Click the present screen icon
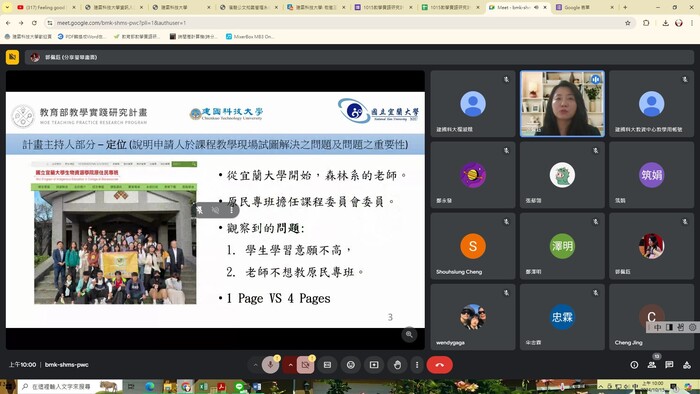The width and height of the screenshot is (700, 394). coord(374,365)
